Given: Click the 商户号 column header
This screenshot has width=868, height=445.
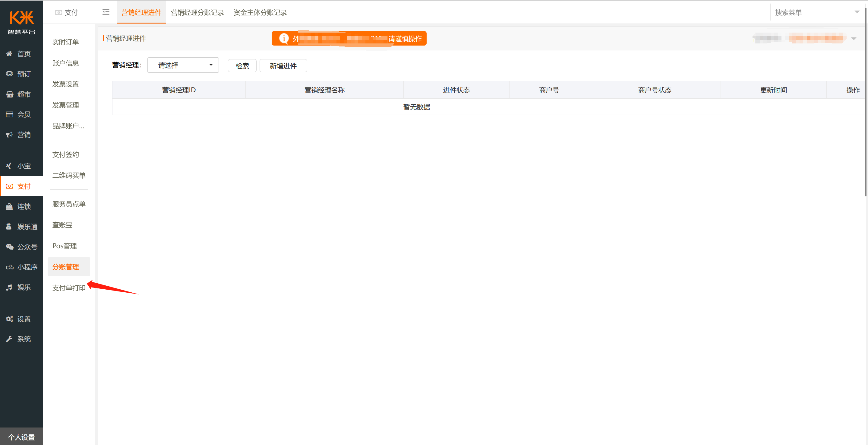Looking at the screenshot, I should point(549,90).
